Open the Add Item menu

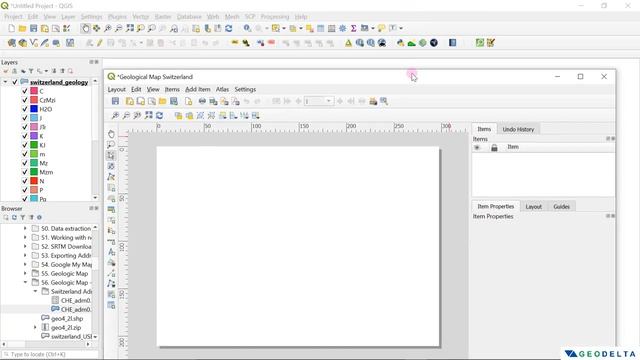pyautogui.click(x=198, y=89)
